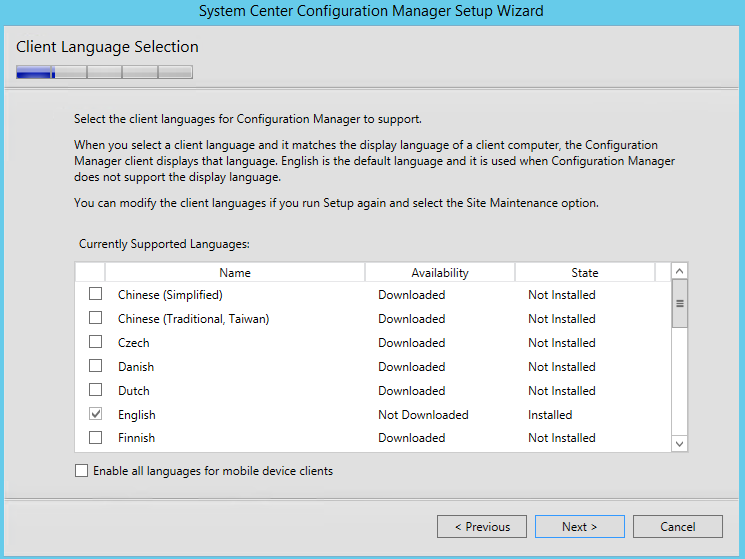Viewport: 745px width, 559px height.
Task: Toggle the English language checkbox
Action: [x=96, y=414]
